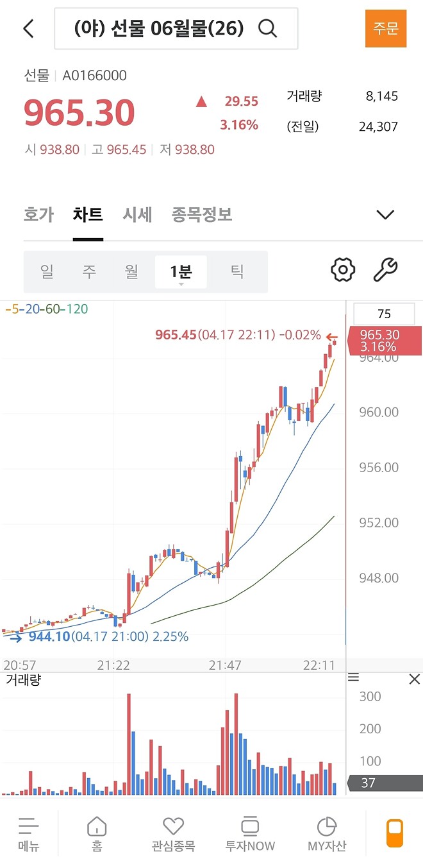Open chart settings via the gear icon
The image size is (423, 868).
coord(342,269)
